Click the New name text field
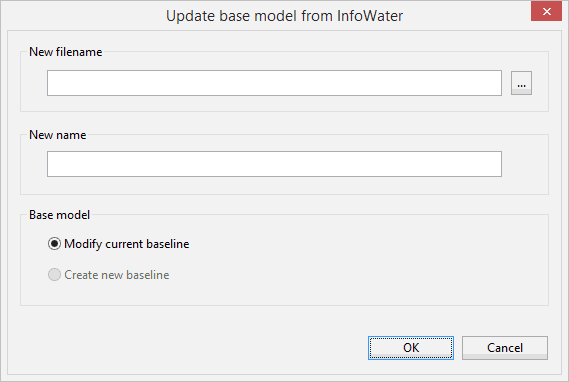The height and width of the screenshot is (382, 569). point(274,164)
